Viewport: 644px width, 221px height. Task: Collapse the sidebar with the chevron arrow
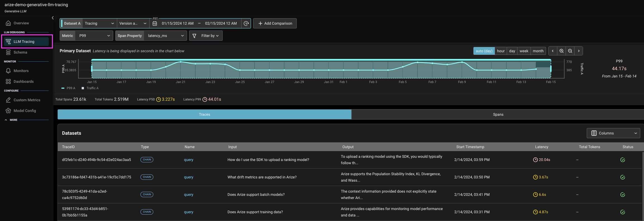coord(53,18)
